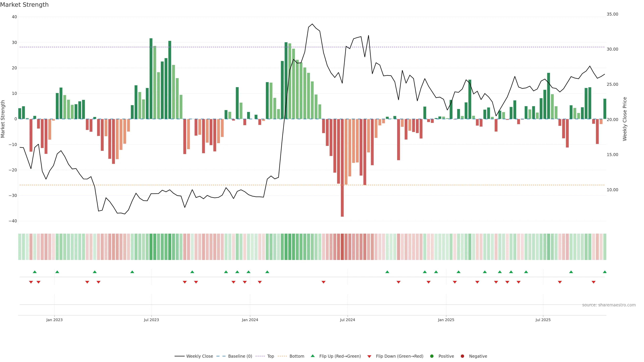Click the Flip Down red triangle legend icon
This screenshot has width=644, height=362.
point(369,356)
